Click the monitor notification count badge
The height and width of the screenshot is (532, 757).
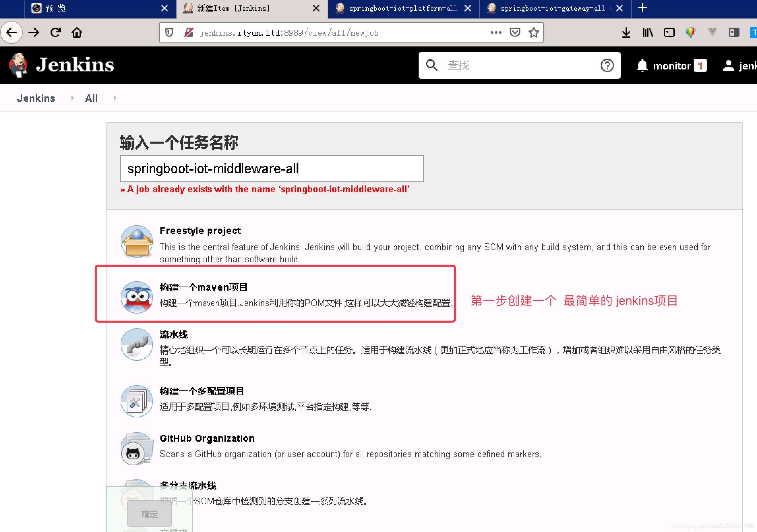(x=700, y=65)
